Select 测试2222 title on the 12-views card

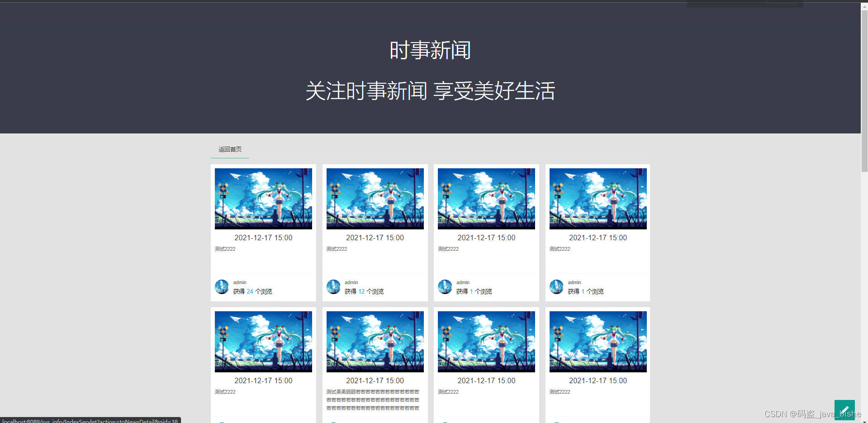coord(337,249)
